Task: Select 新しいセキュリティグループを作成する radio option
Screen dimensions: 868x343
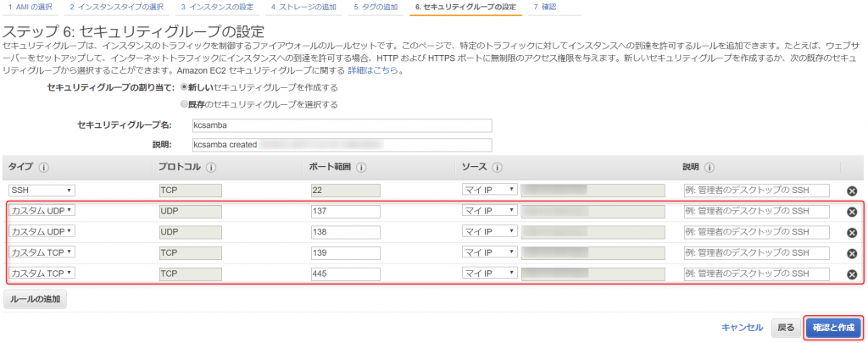Action: coord(184,87)
